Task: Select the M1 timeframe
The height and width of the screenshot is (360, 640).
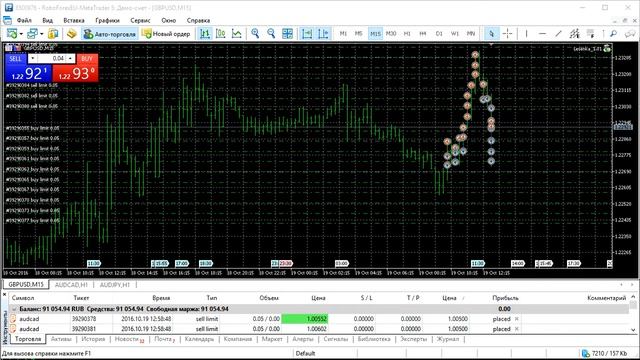Action: pos(343,33)
